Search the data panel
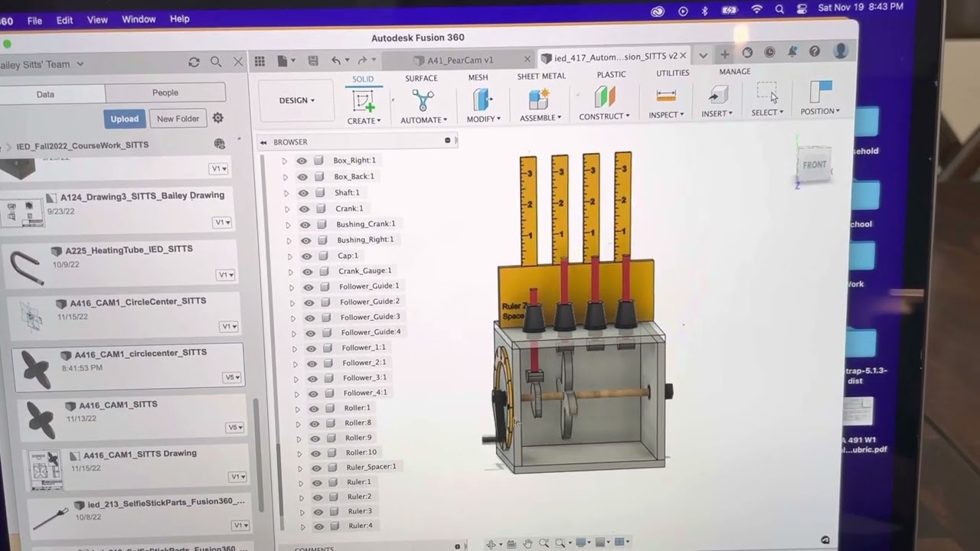The height and width of the screenshot is (551, 980). click(216, 62)
